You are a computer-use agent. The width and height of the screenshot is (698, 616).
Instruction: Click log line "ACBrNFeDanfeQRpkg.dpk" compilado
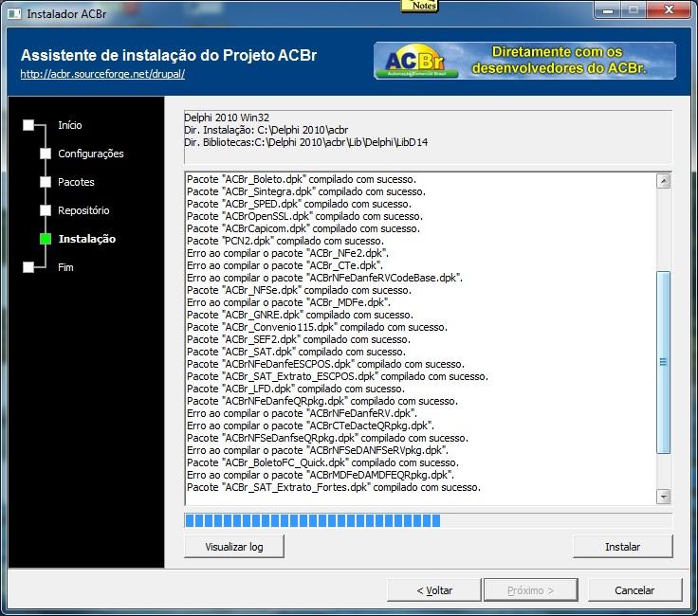pyautogui.click(x=322, y=401)
